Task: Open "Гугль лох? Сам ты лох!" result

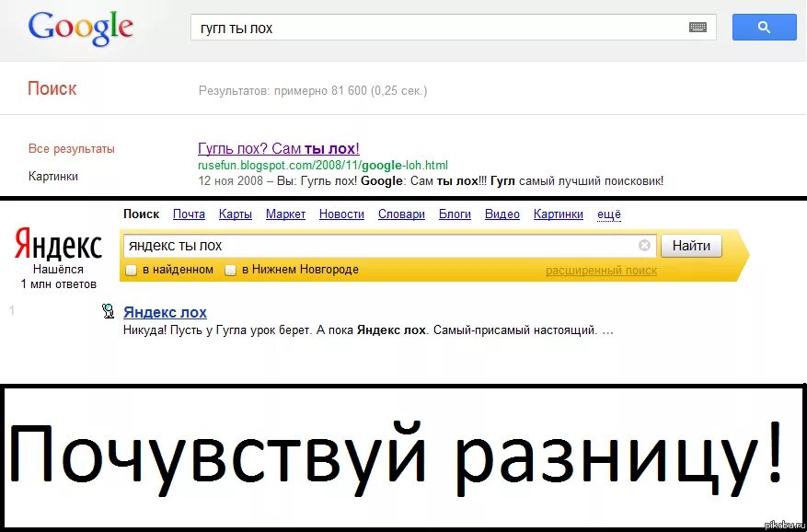Action: (279, 149)
